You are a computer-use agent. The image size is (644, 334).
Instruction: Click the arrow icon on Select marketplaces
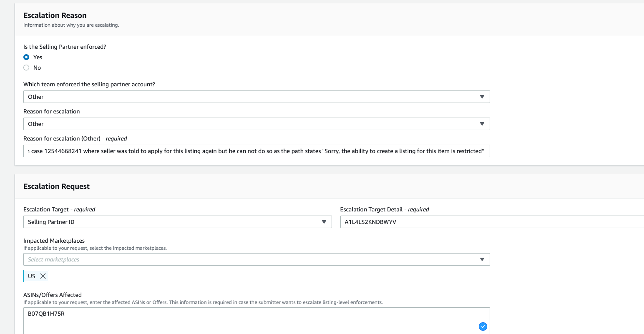pos(482,259)
